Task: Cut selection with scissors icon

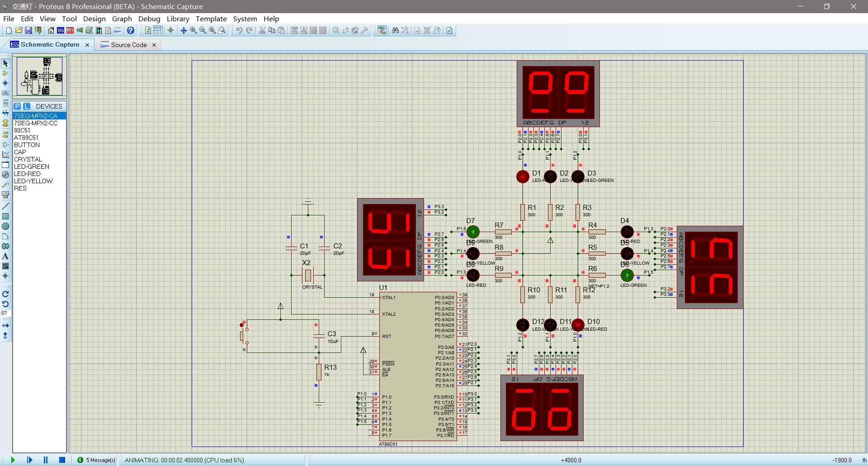Action: (262, 30)
